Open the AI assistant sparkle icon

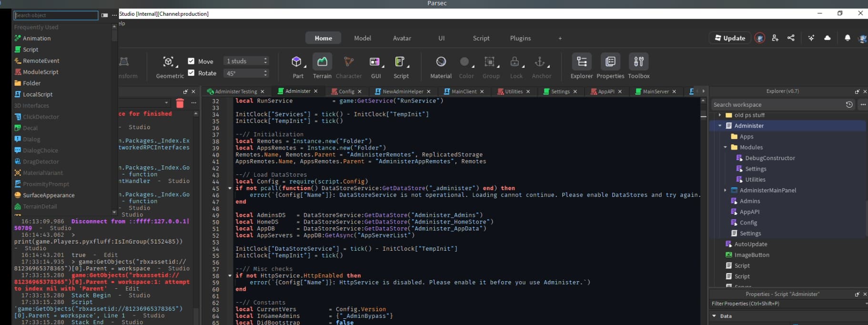(x=811, y=38)
